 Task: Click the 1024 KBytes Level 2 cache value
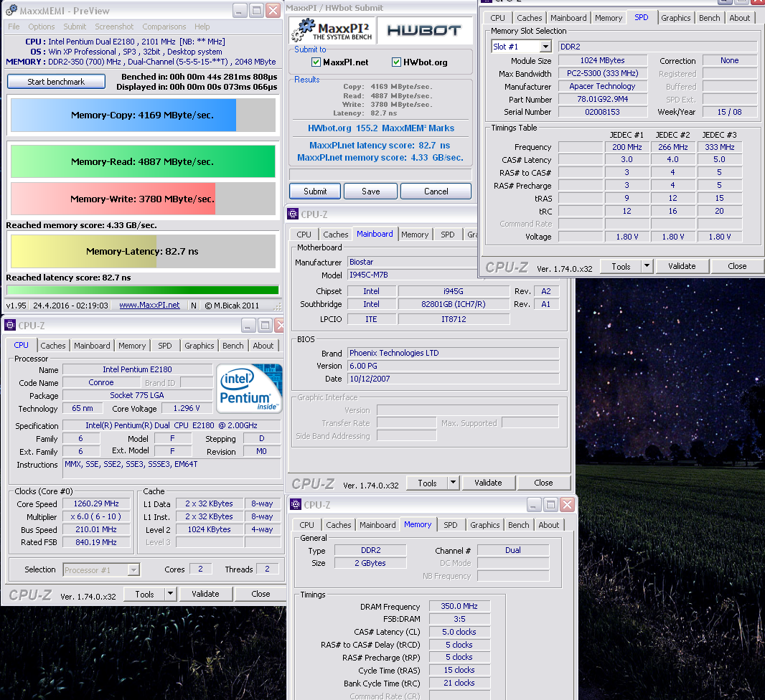pos(209,529)
